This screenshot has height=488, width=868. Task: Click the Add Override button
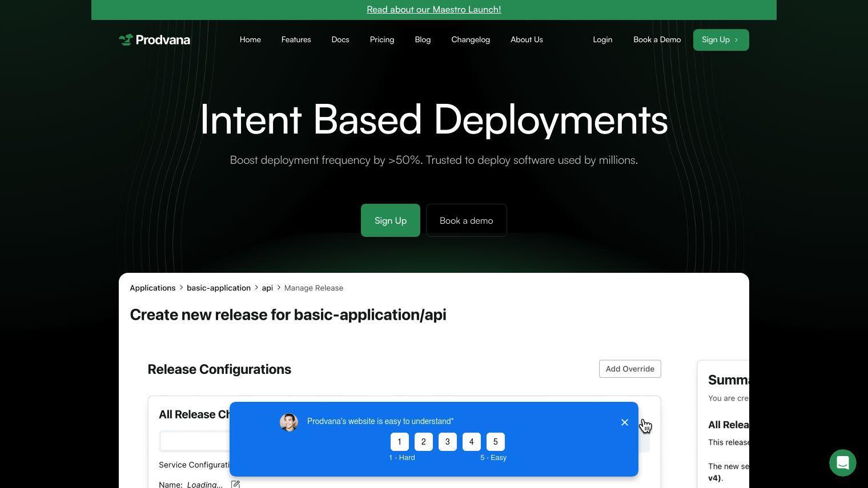pos(630,369)
